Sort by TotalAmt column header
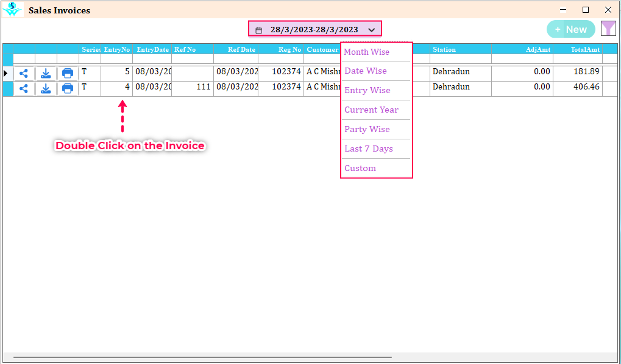This screenshot has height=364, width=621. click(x=584, y=49)
